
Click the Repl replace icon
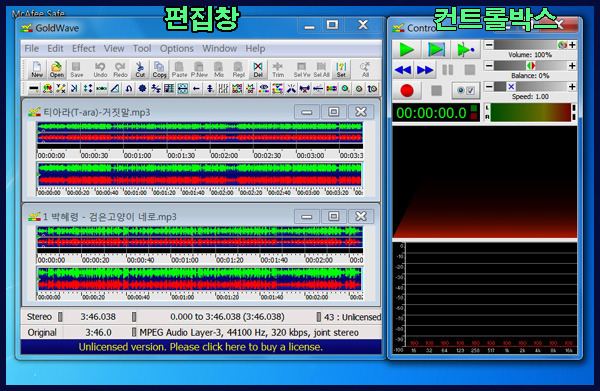coord(238,69)
